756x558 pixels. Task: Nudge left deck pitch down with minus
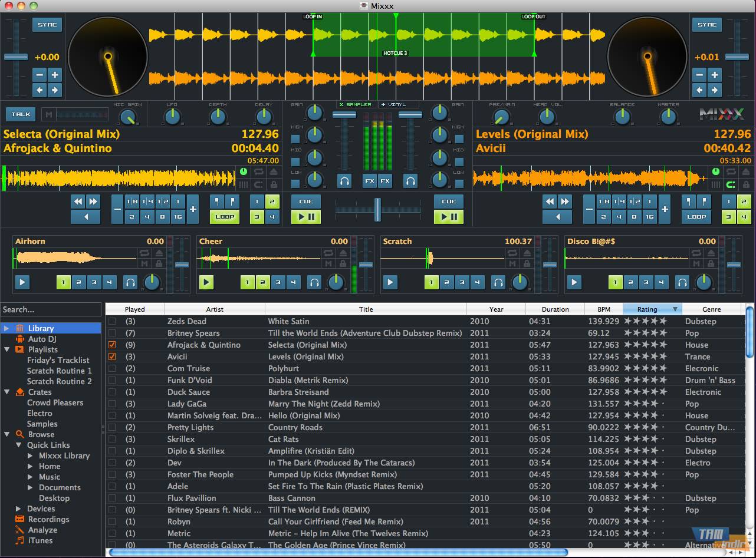point(40,75)
